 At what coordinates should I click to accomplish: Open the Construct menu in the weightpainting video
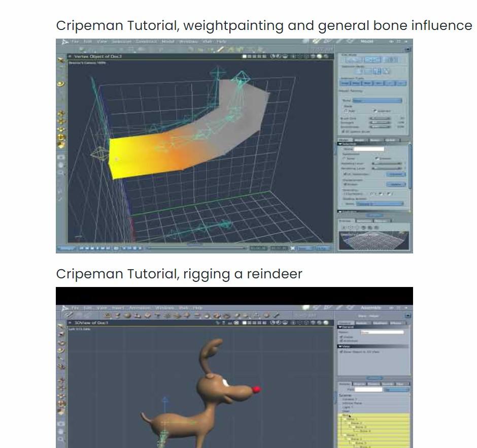(146, 42)
